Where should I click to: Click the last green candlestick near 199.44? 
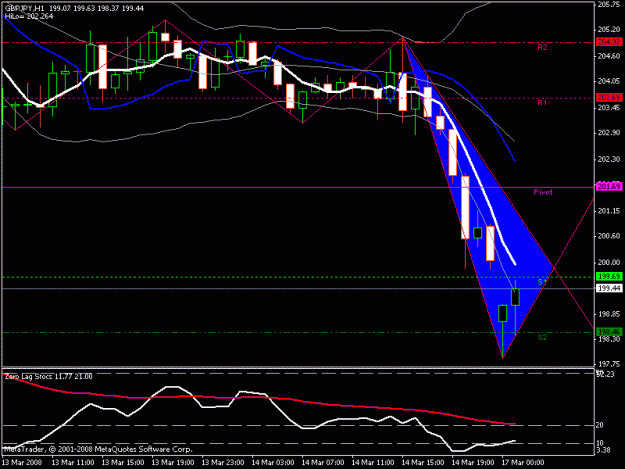[x=515, y=297]
